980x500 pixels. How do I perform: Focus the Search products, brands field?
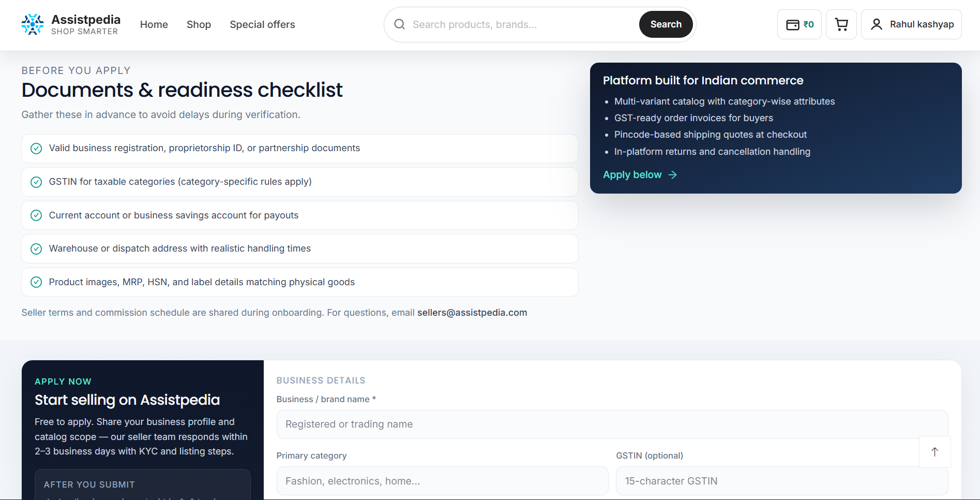522,24
